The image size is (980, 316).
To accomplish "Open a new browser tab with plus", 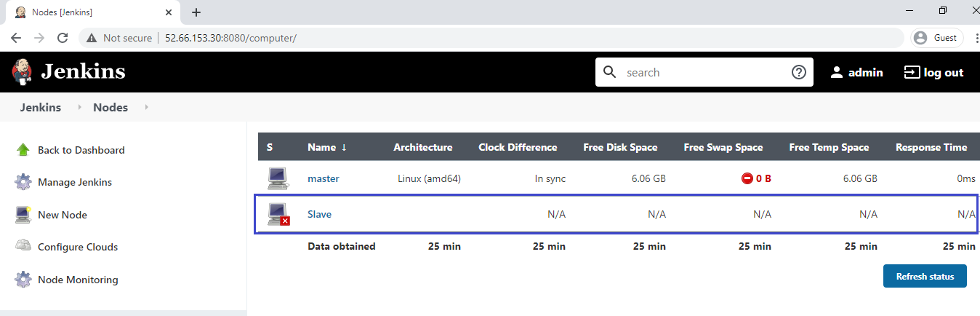I will point(196,12).
